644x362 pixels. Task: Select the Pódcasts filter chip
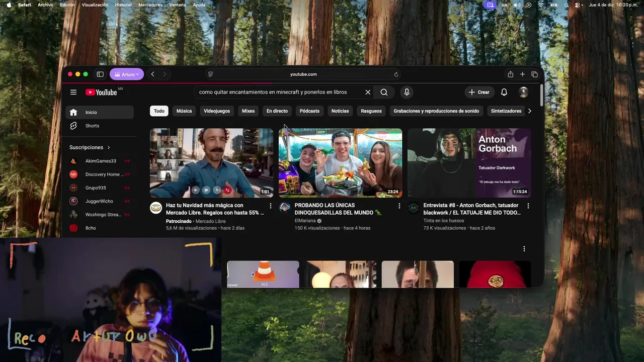(x=309, y=111)
